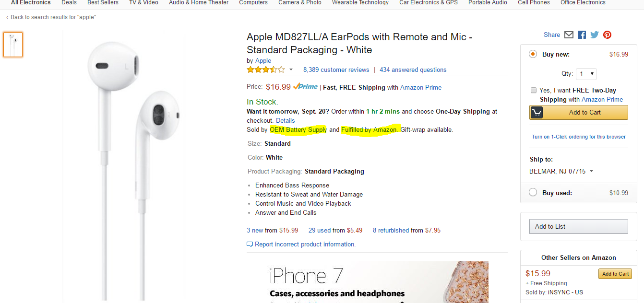The height and width of the screenshot is (303, 644).
Task: Switch to the Best Sellers section
Action: 102,3
